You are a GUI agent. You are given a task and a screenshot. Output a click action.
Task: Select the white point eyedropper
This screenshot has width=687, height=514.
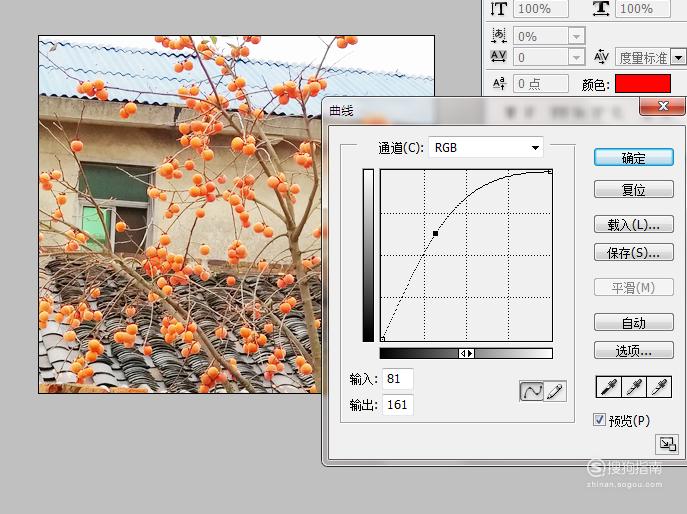pyautogui.click(x=659, y=387)
